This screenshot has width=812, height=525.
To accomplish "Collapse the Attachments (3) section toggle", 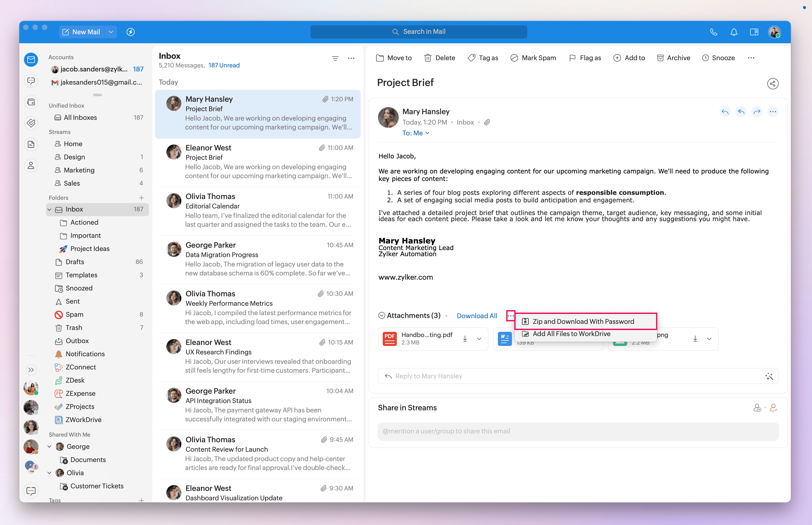I will click(382, 315).
